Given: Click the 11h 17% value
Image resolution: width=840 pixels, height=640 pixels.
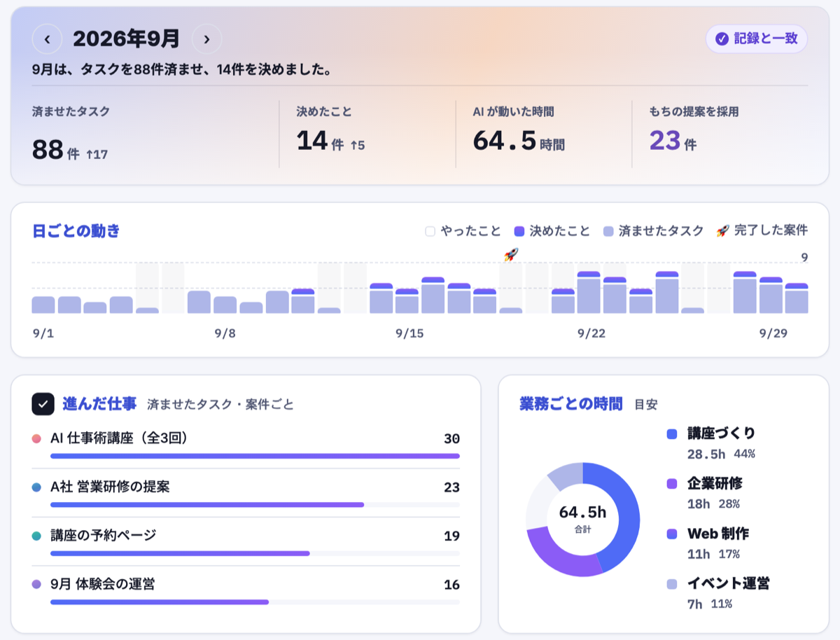Looking at the screenshot, I should click(713, 555).
